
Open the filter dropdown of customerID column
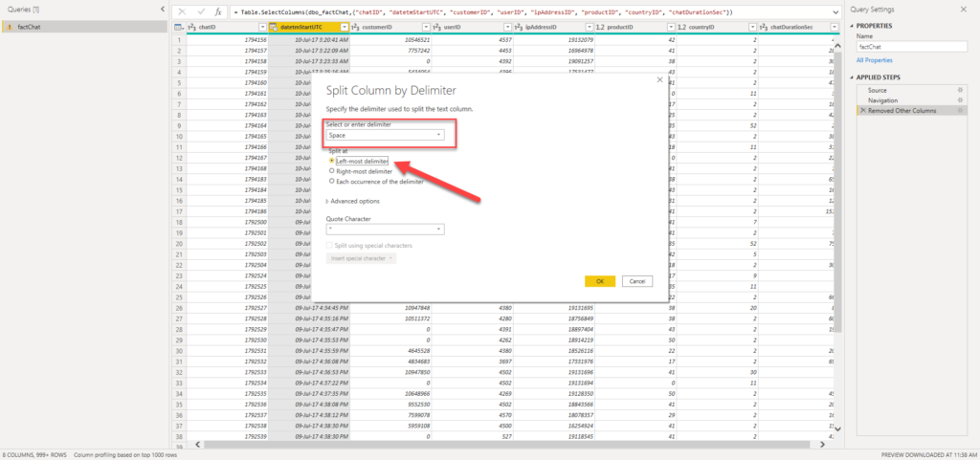click(x=426, y=27)
